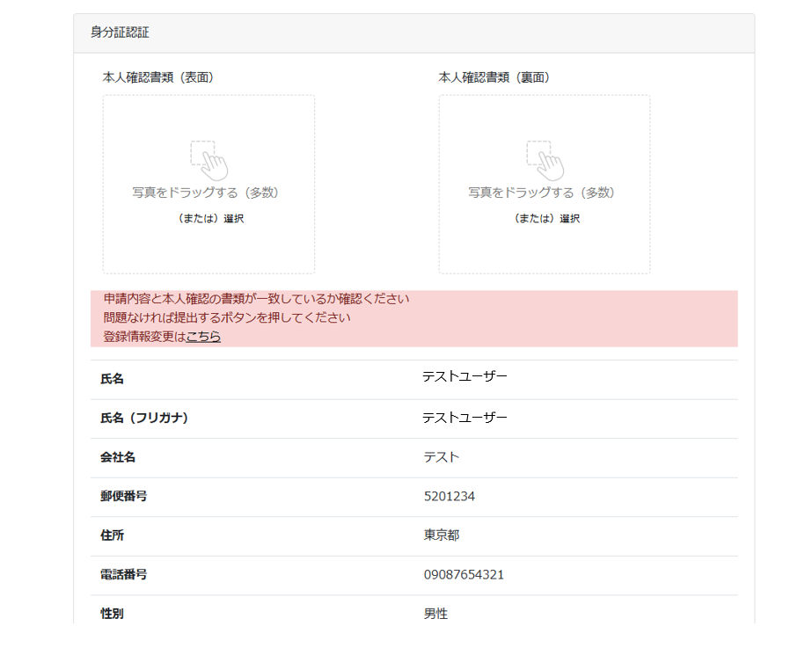
Task: Select the phone number 09087654321
Action: pyautogui.click(x=464, y=575)
